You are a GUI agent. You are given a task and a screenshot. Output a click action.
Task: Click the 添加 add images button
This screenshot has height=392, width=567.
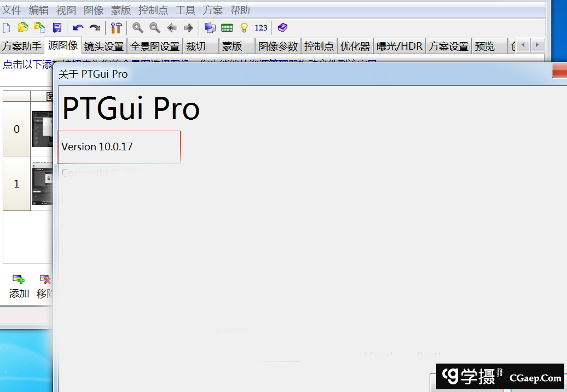(x=19, y=286)
